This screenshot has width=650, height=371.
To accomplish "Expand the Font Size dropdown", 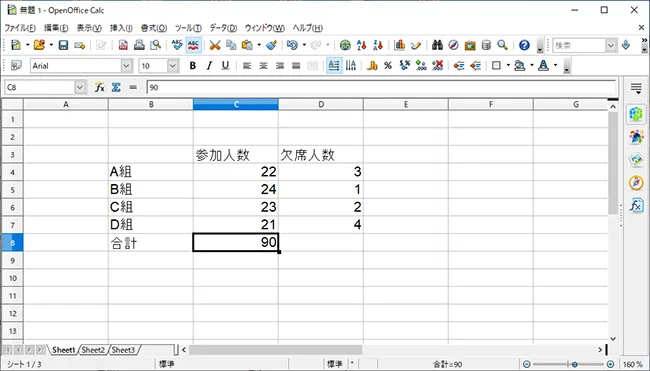I will click(173, 65).
